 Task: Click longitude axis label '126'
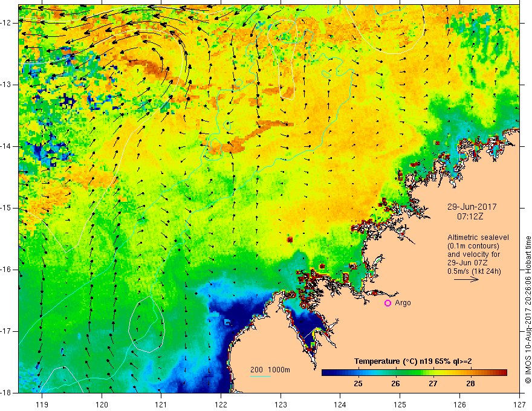tap(459, 404)
